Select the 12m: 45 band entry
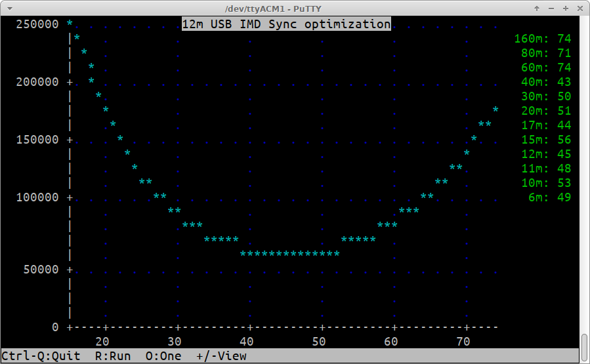The width and height of the screenshot is (590, 364). click(x=545, y=154)
